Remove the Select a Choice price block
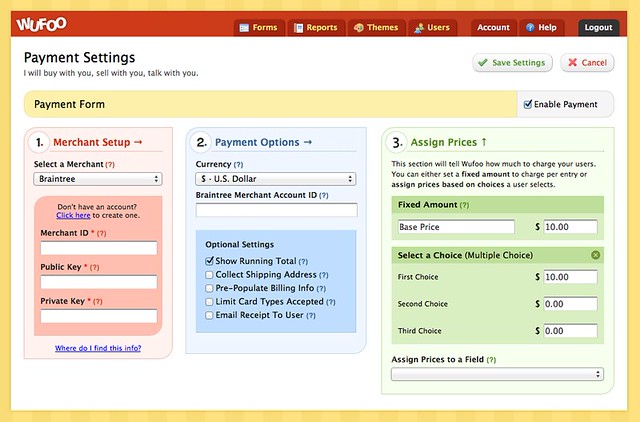This screenshot has height=422, width=640. pos(596,255)
